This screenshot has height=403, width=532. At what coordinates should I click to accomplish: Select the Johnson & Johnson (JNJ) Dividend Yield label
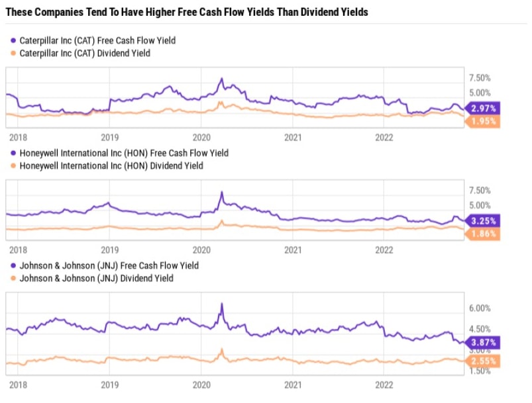pos(97,278)
